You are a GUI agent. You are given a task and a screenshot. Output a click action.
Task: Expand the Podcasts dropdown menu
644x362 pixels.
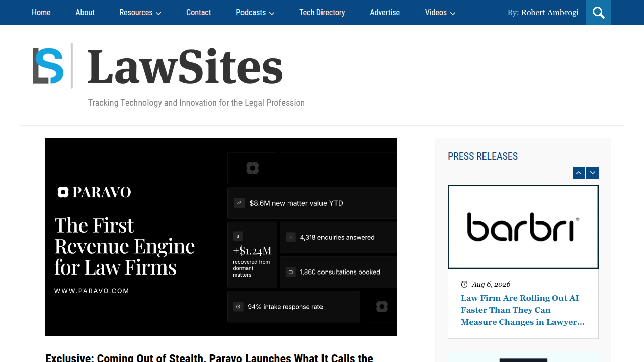click(255, 13)
